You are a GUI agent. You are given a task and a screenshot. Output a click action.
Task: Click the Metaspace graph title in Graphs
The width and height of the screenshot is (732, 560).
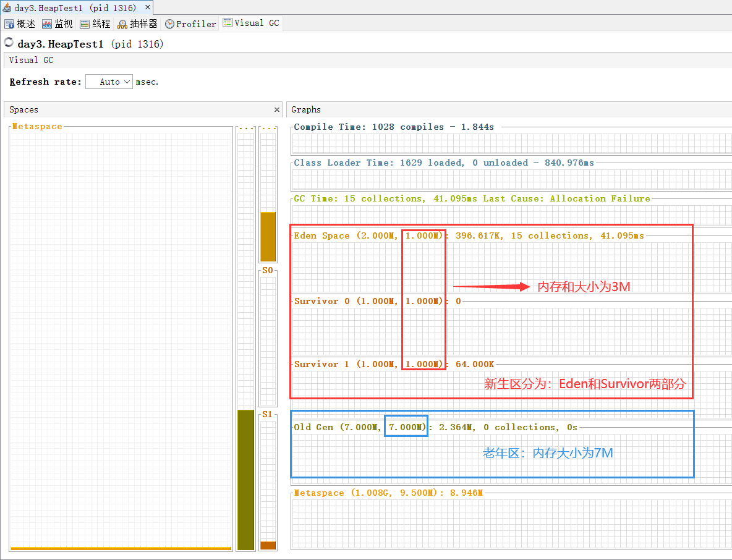(x=388, y=493)
